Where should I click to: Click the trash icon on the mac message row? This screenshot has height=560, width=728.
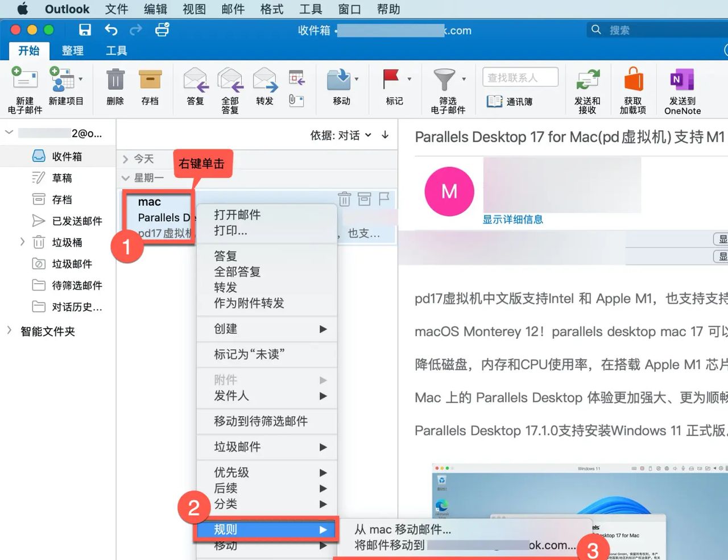pyautogui.click(x=345, y=199)
